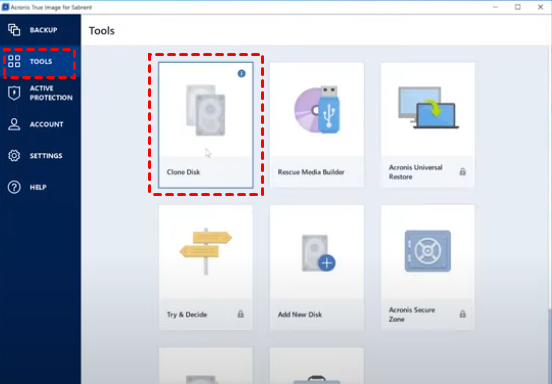Go to BACKUP in the sidebar

(x=43, y=30)
